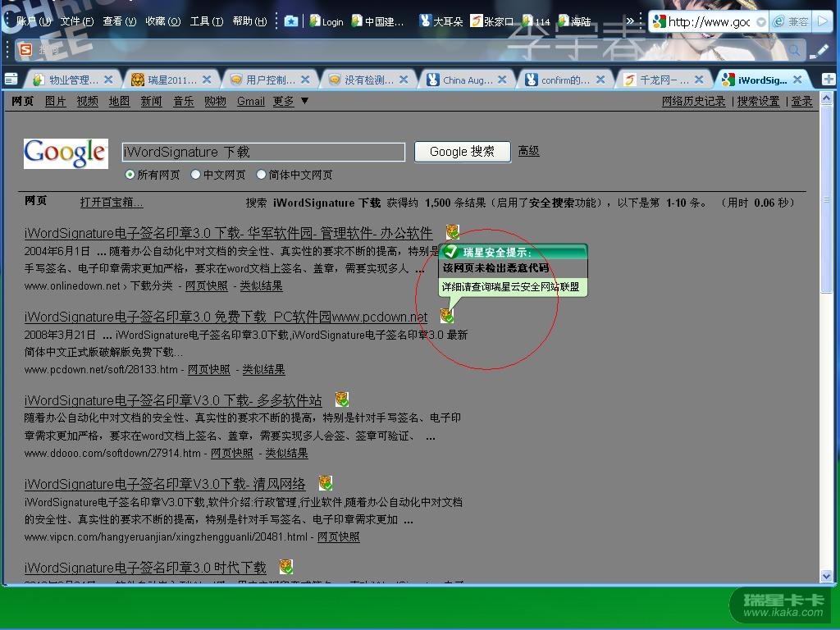Screen dimensions: 840x630
Task: Open the 查看 menu
Action: tap(120, 21)
